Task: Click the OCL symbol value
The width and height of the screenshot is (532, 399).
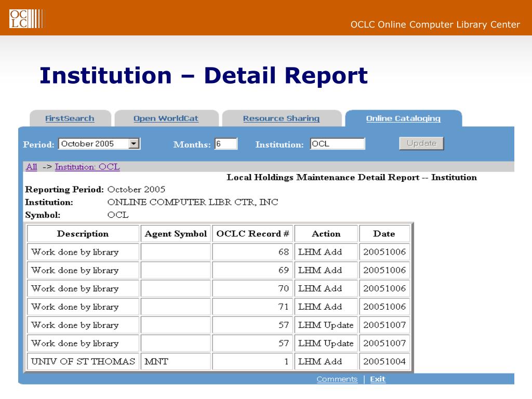Action: click(x=118, y=215)
